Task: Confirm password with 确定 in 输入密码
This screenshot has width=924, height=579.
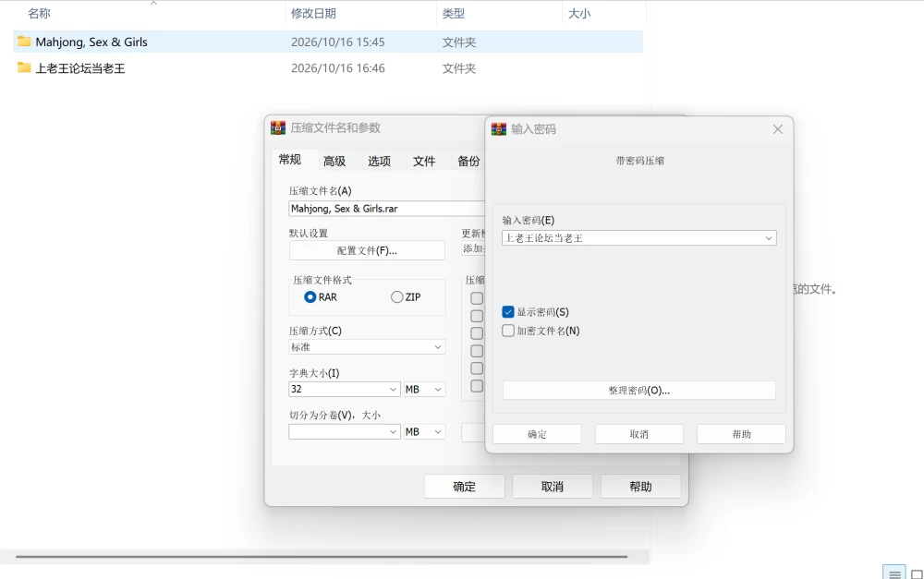Action: pos(537,434)
